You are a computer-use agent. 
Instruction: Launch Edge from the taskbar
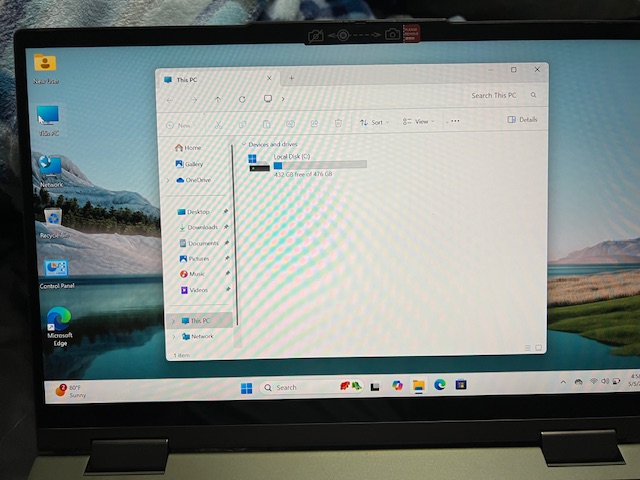point(440,384)
